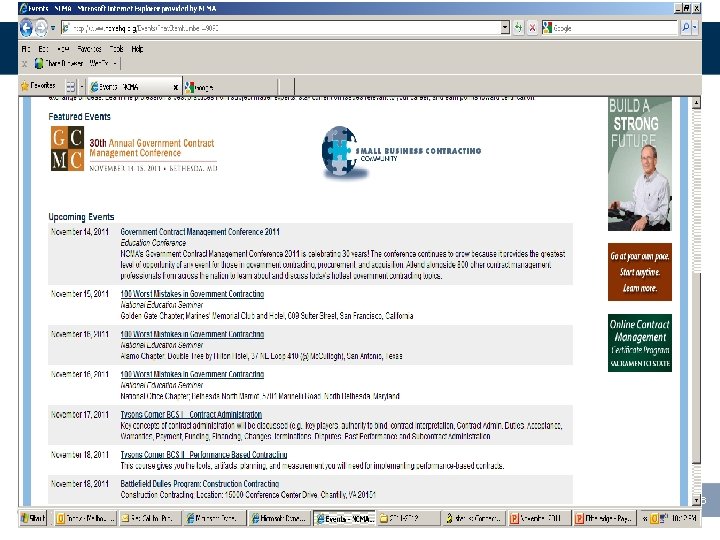Close the toolbar with small gray X
The height and width of the screenshot is (540, 720).
(24, 64)
